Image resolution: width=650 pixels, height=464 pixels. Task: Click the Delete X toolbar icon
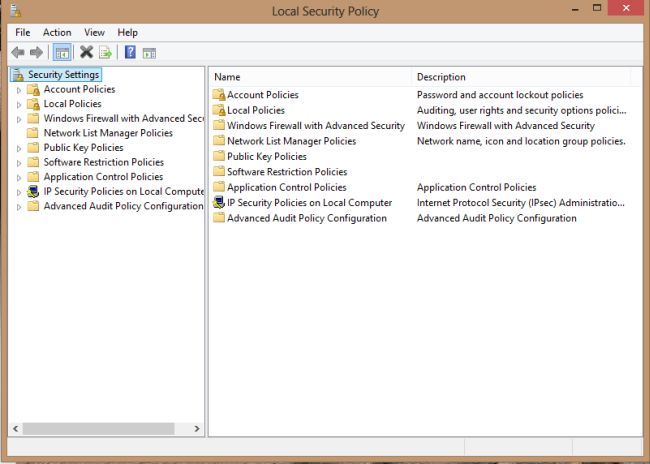point(86,52)
